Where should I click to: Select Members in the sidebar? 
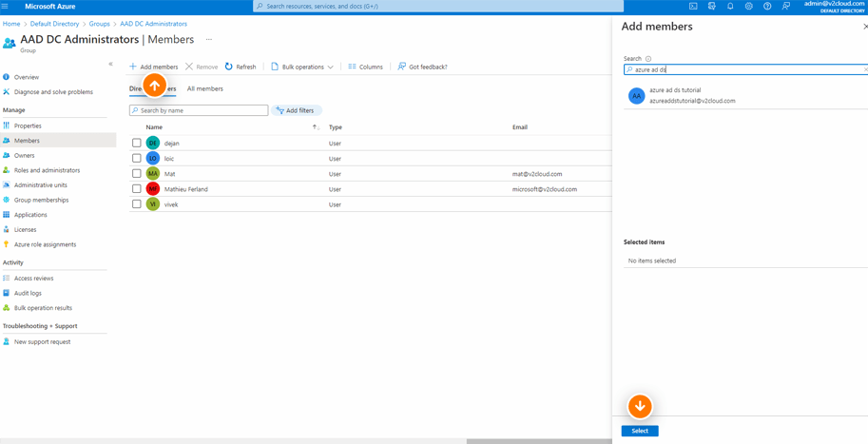pyautogui.click(x=58, y=141)
